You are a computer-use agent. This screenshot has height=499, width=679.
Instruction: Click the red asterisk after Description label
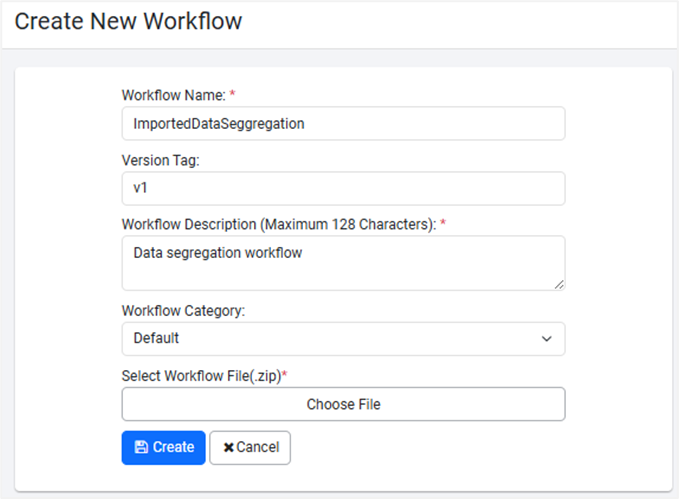(443, 224)
